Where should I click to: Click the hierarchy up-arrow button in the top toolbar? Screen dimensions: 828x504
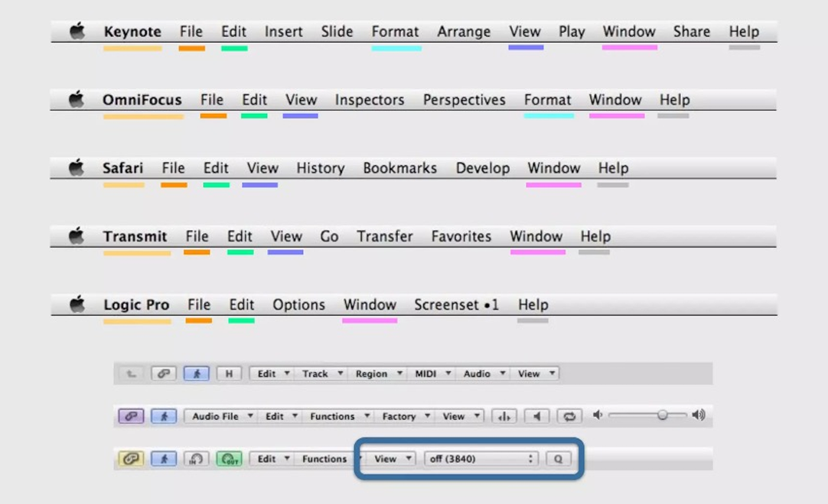coord(131,374)
